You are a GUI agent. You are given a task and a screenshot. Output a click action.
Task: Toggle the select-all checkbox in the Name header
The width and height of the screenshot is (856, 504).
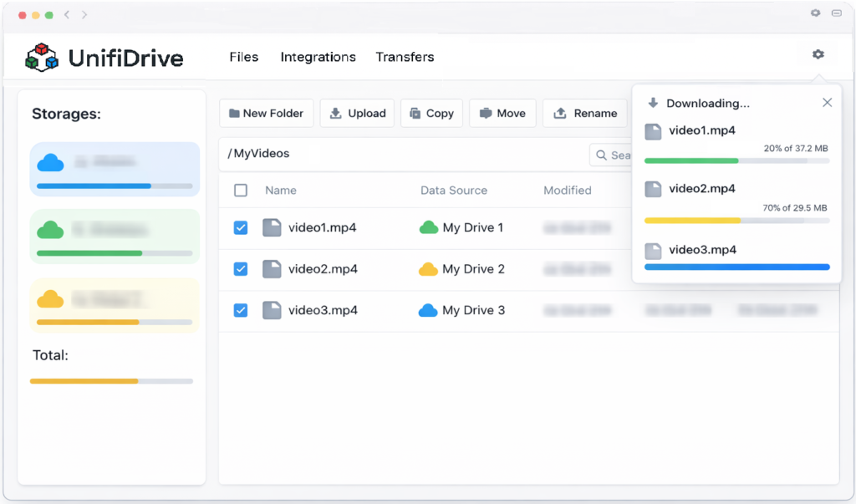241,190
